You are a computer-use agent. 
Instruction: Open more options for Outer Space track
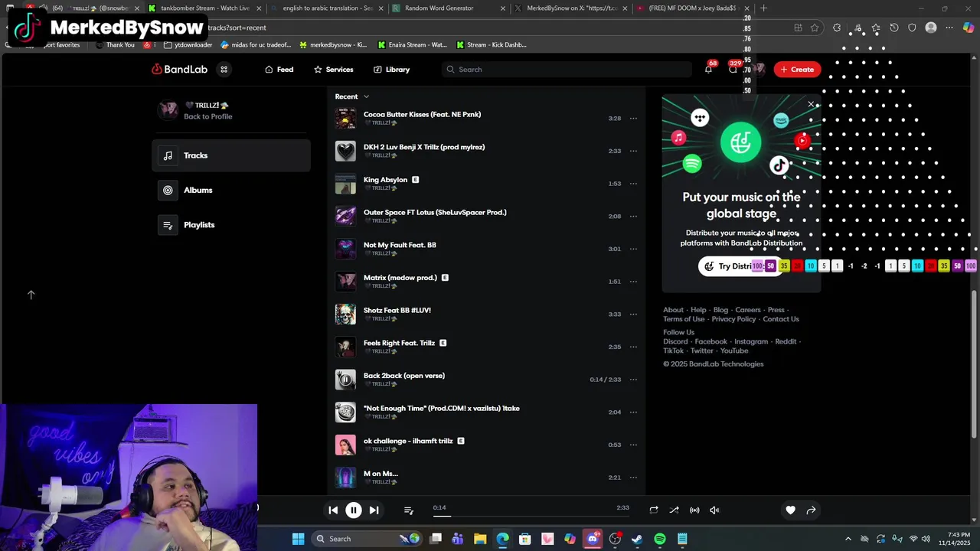point(633,217)
